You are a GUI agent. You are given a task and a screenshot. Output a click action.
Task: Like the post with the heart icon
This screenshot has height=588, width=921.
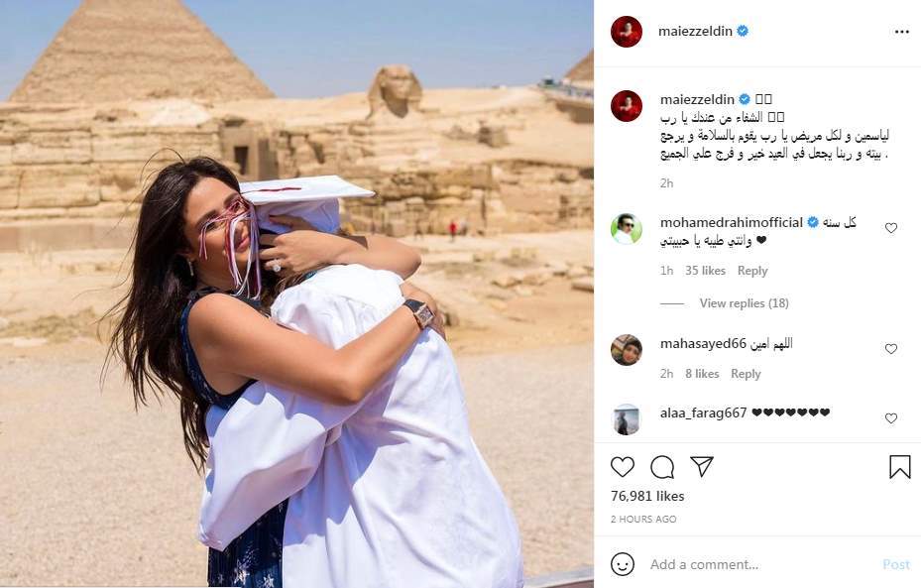tap(623, 467)
